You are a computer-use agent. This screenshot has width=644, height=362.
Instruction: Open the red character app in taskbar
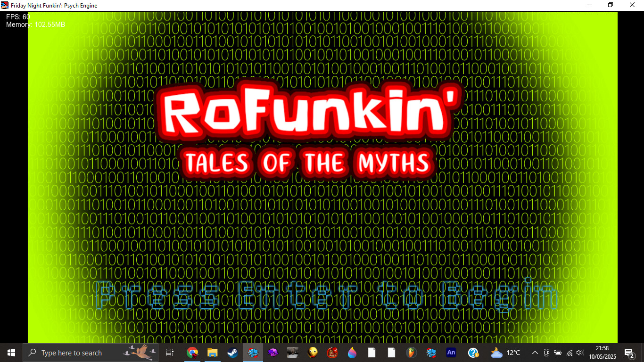[332, 353]
